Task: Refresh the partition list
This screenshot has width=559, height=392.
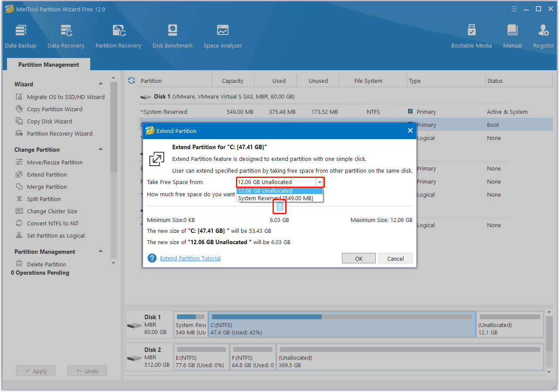Action: (x=131, y=81)
